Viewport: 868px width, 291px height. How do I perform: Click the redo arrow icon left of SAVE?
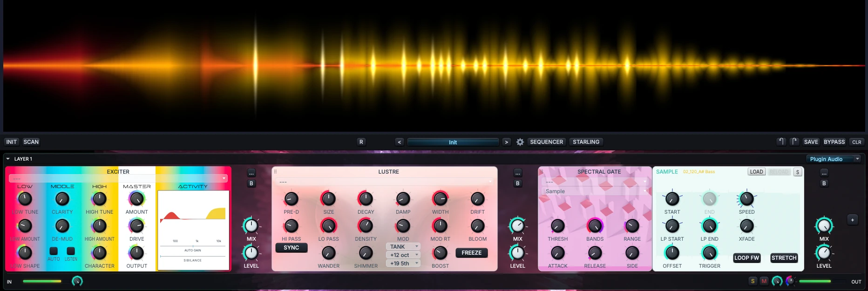794,142
